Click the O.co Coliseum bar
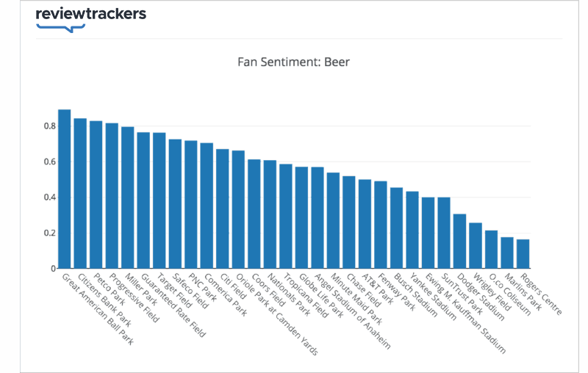Screen dimensions: 588x373 point(491,249)
